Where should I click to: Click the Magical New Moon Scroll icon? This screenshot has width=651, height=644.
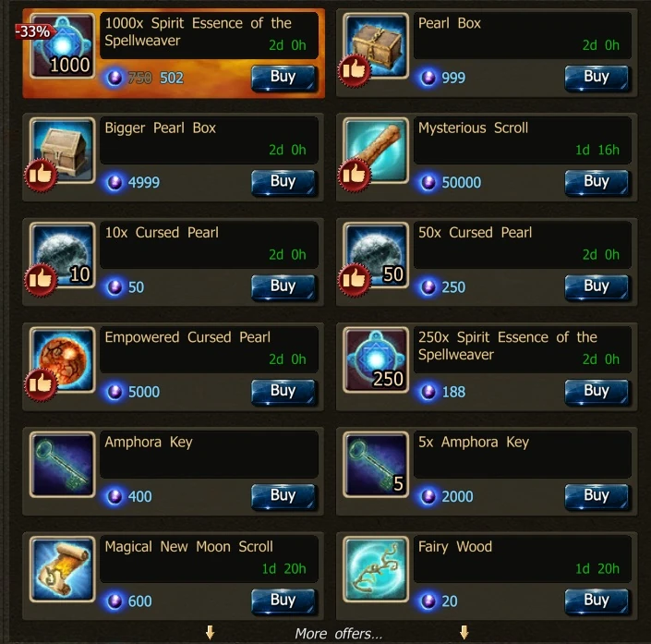pyautogui.click(x=63, y=569)
